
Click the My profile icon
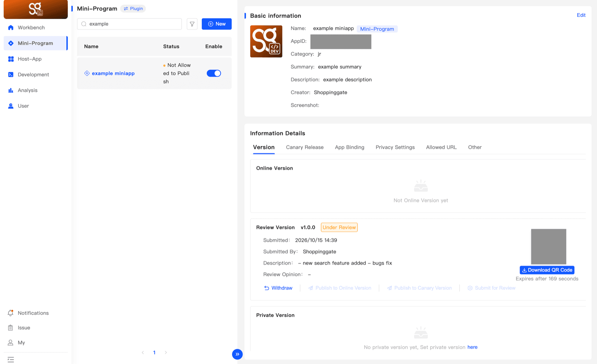[10, 342]
